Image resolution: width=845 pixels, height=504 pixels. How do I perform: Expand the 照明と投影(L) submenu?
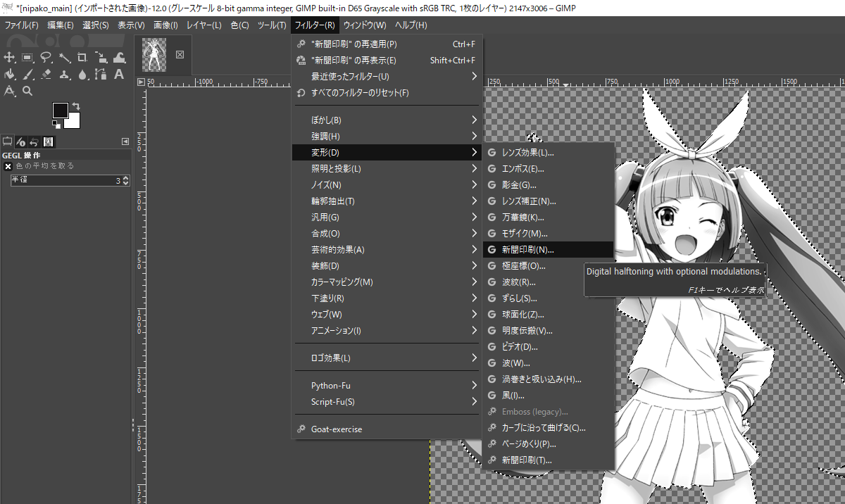[387, 169]
